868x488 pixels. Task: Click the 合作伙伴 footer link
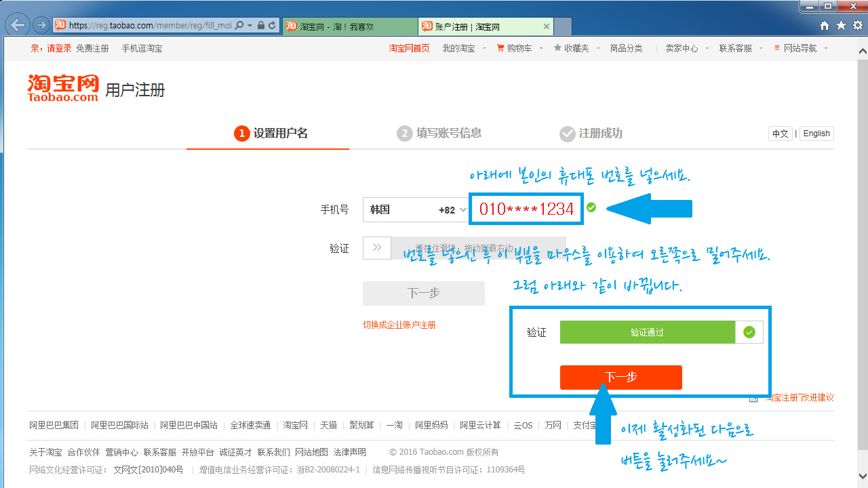tap(83, 452)
